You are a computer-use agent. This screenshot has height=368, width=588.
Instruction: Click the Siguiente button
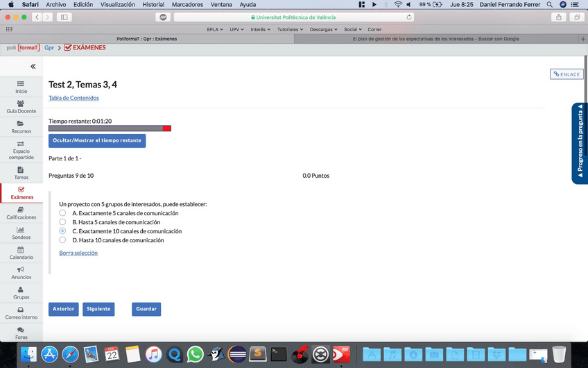tap(98, 309)
